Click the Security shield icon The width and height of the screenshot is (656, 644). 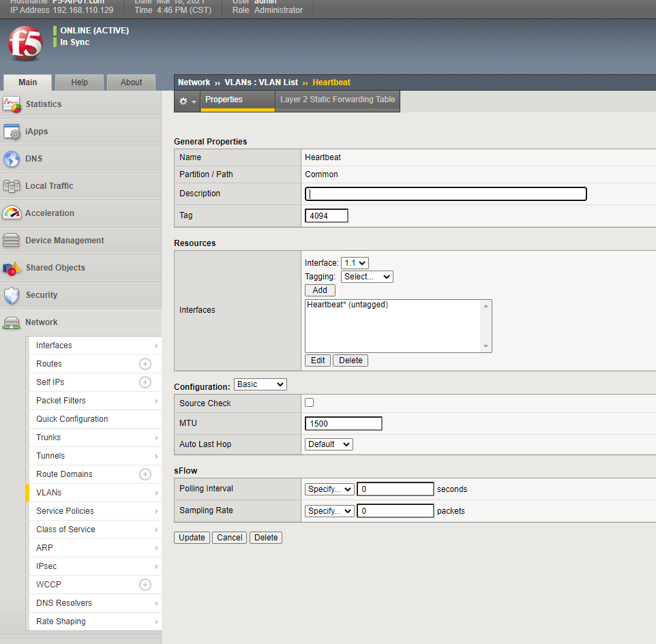pos(12,295)
